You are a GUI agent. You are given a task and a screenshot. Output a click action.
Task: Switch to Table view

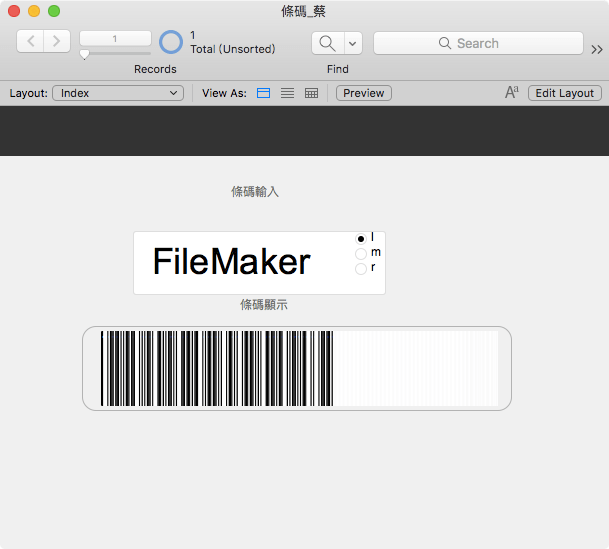tap(311, 93)
